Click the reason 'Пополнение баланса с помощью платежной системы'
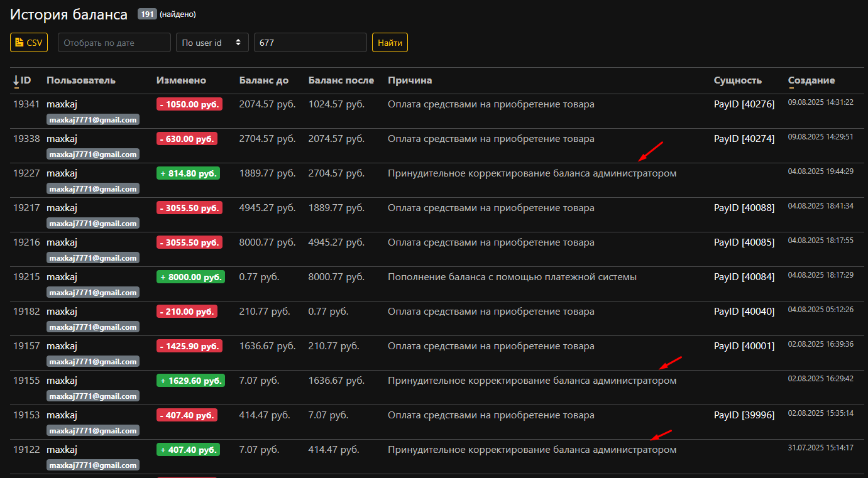Screen dimensions: 868x478 [512, 277]
